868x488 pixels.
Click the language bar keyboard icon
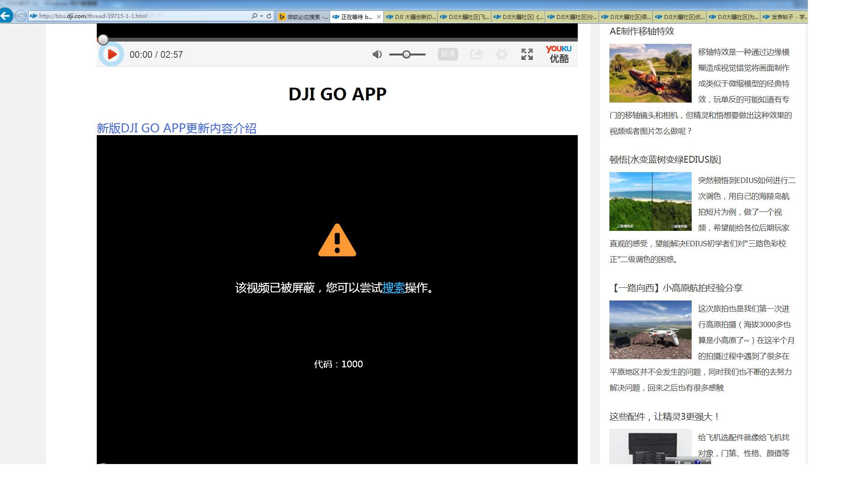(x=688, y=462)
